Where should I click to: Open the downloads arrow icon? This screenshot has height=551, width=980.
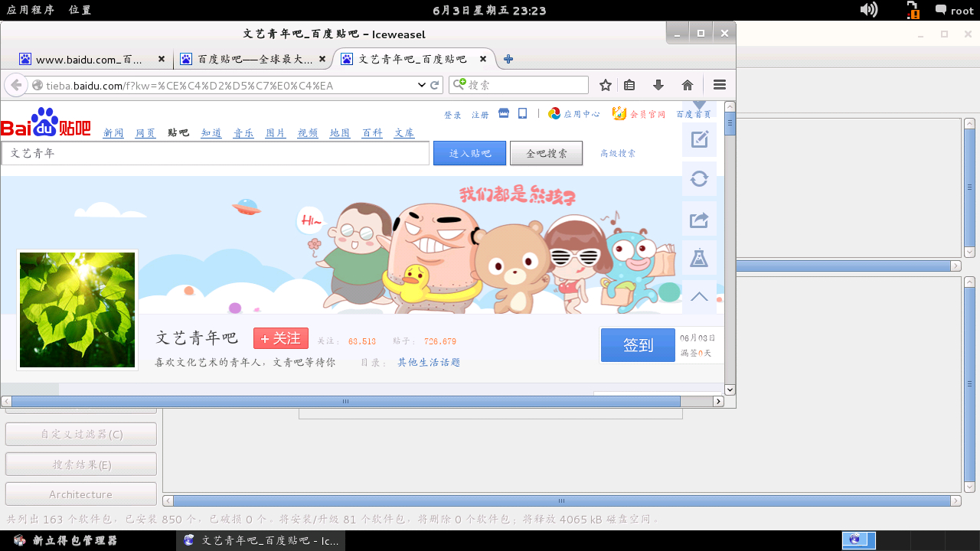(x=658, y=85)
